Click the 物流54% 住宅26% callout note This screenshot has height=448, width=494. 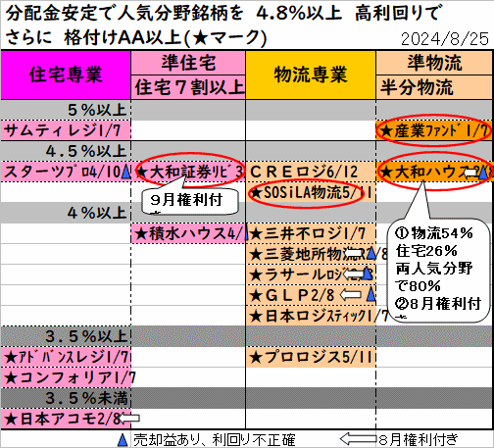(439, 270)
